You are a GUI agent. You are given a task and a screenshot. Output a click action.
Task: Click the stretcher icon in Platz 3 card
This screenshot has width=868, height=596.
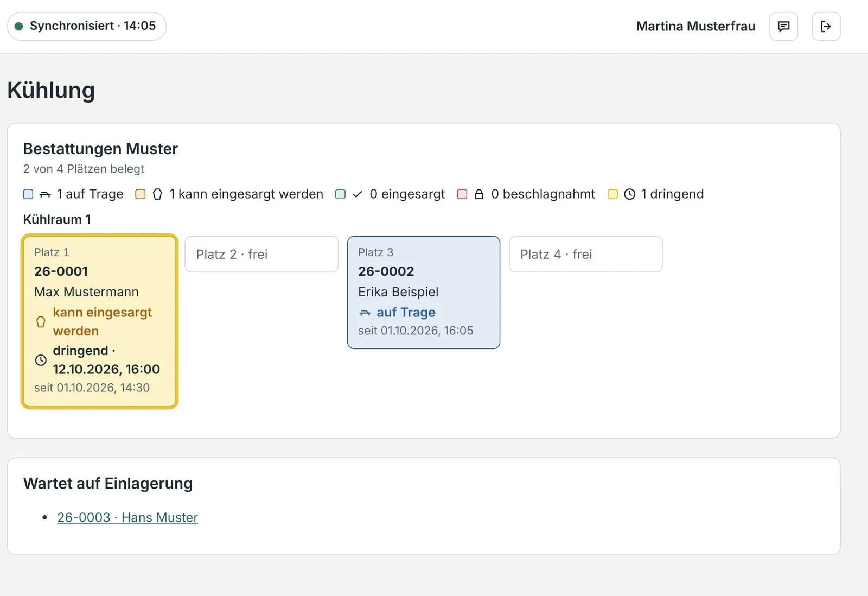(x=365, y=313)
